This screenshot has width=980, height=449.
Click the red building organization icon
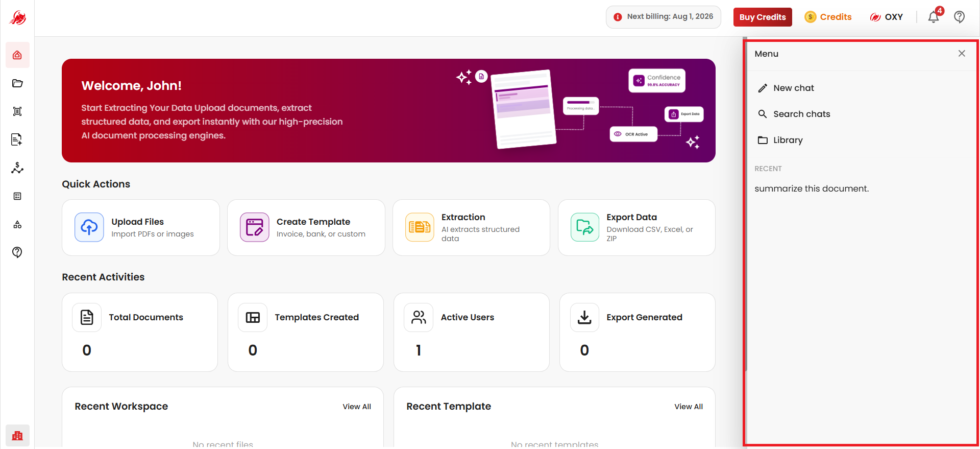(x=17, y=436)
